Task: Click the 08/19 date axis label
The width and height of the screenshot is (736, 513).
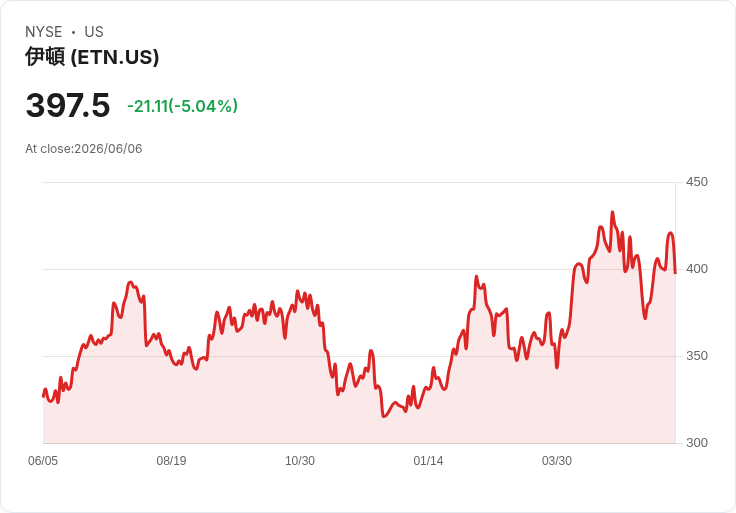Action: point(171,460)
